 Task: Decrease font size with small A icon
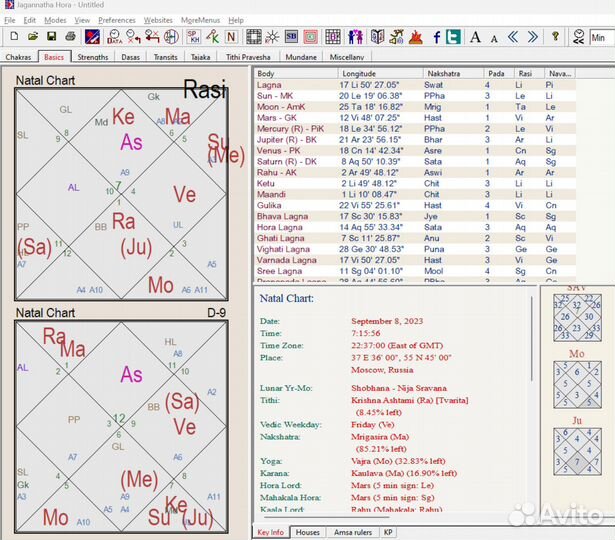coord(495,37)
